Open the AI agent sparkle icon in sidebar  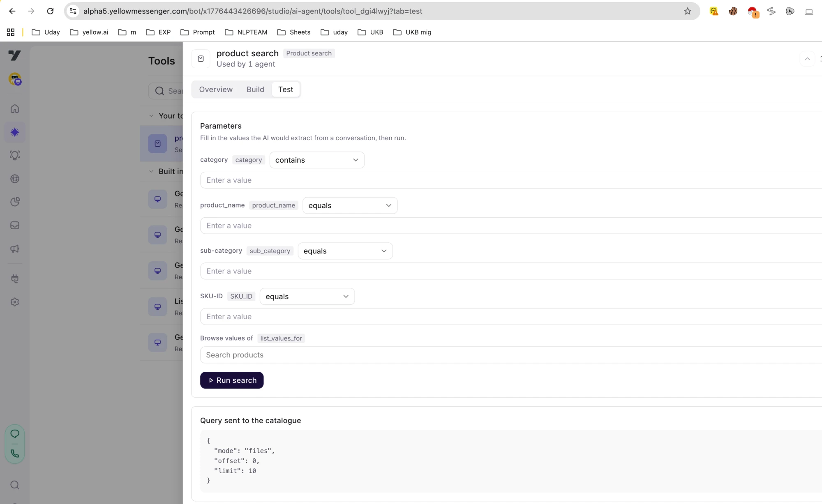[15, 132]
